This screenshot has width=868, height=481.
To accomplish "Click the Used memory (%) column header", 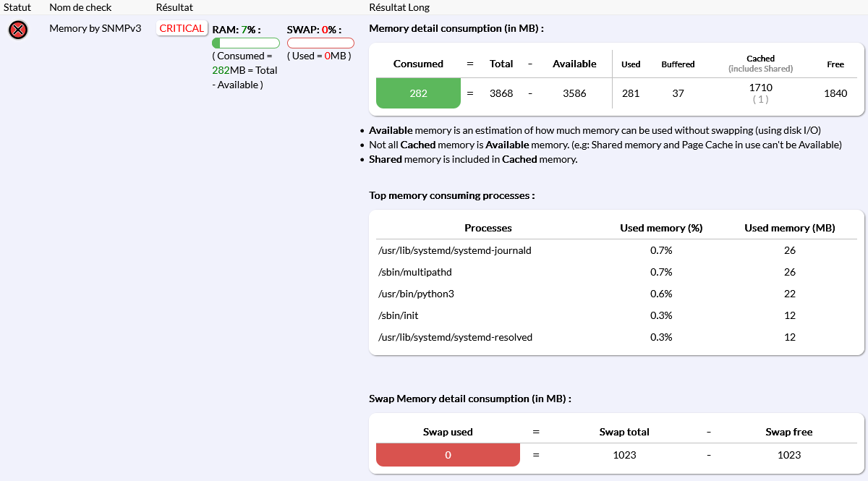I will pos(661,228).
